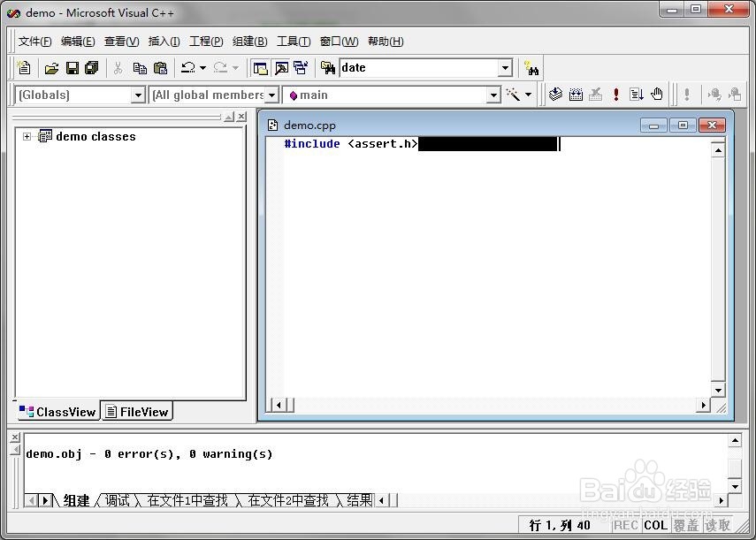Switch to the ClassView tab
This screenshot has width=756, height=540.
57,411
